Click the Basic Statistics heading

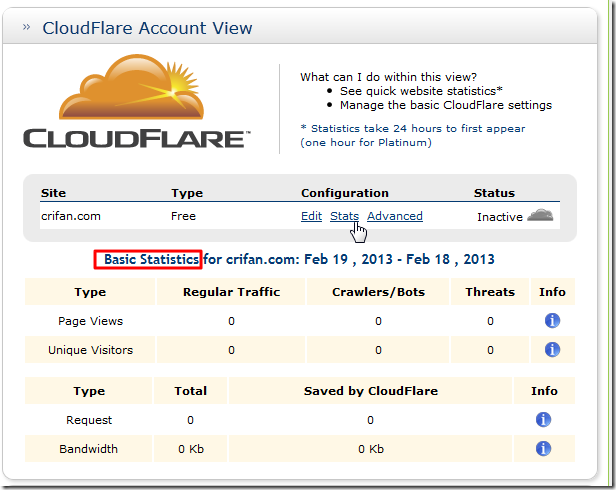pos(151,260)
